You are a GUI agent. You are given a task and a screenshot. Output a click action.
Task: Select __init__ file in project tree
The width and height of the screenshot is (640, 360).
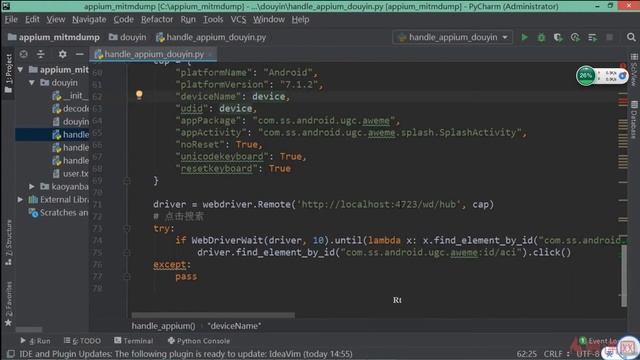click(x=70, y=96)
